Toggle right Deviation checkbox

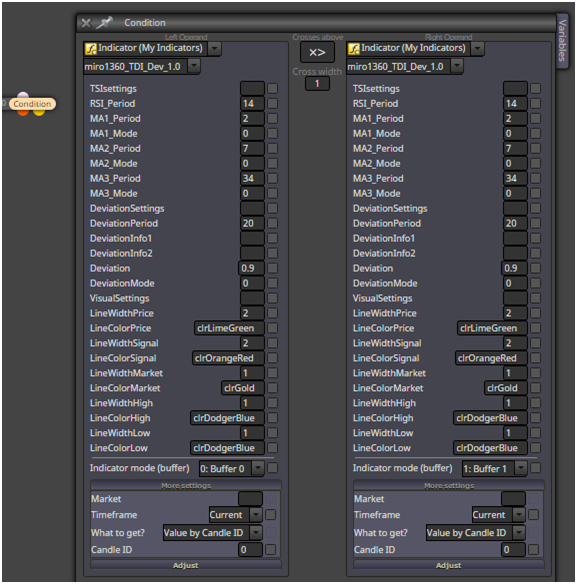tap(535, 268)
